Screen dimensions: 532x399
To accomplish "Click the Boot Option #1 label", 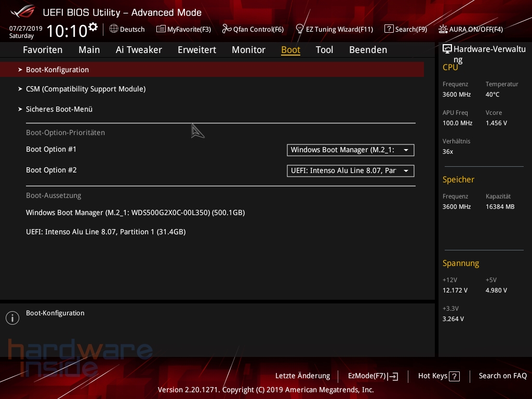I will pos(51,149).
